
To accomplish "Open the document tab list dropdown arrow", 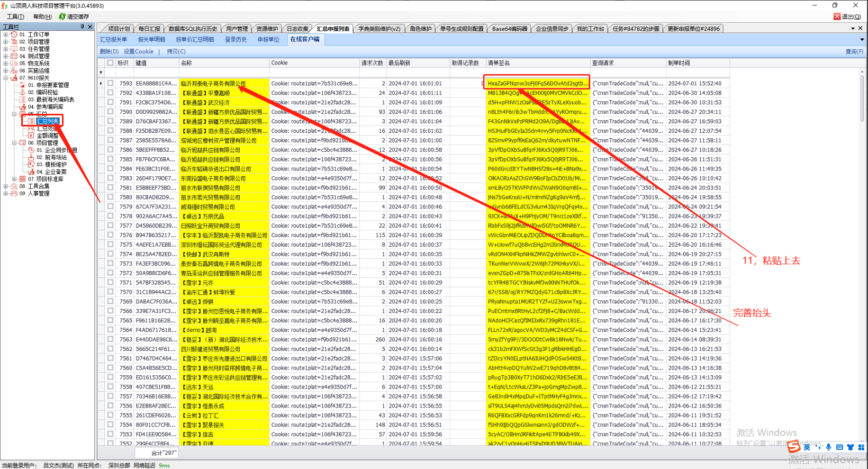I will click(x=853, y=29).
